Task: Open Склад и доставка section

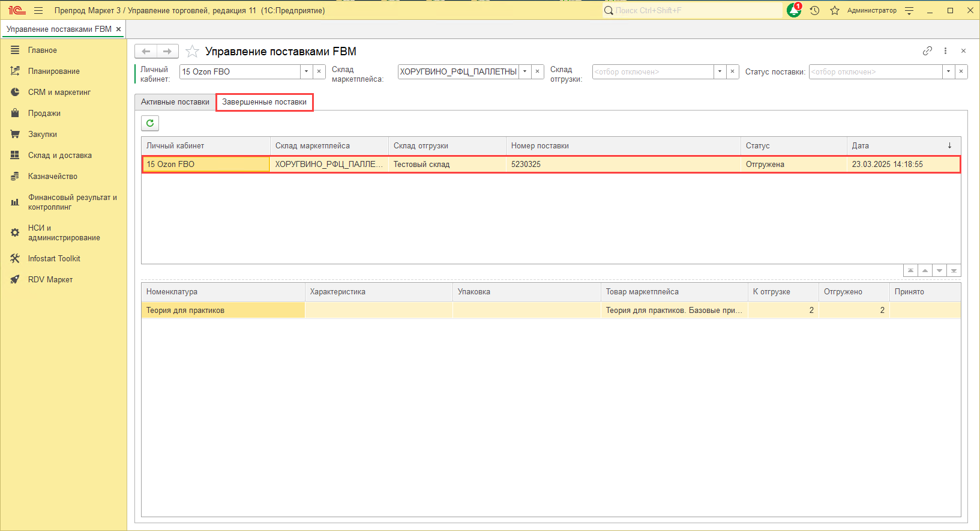Action: point(60,155)
